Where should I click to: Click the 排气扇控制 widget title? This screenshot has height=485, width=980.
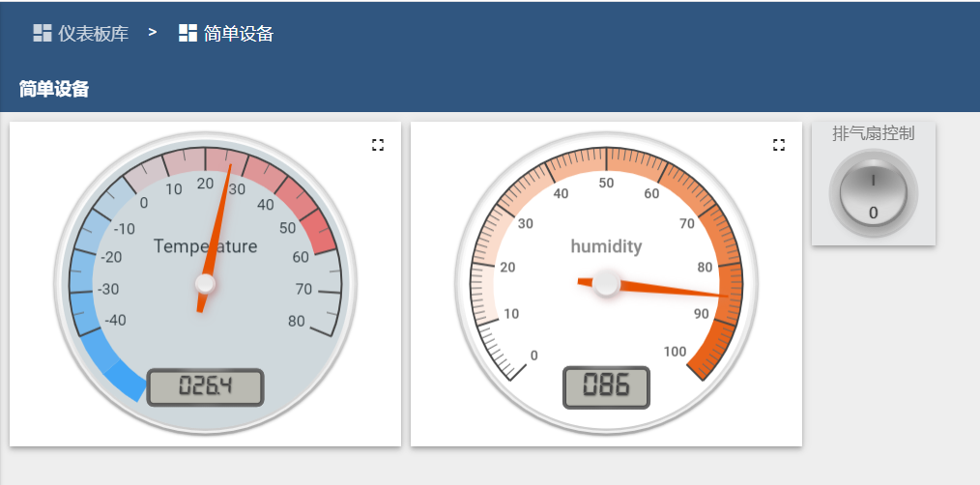click(x=874, y=133)
